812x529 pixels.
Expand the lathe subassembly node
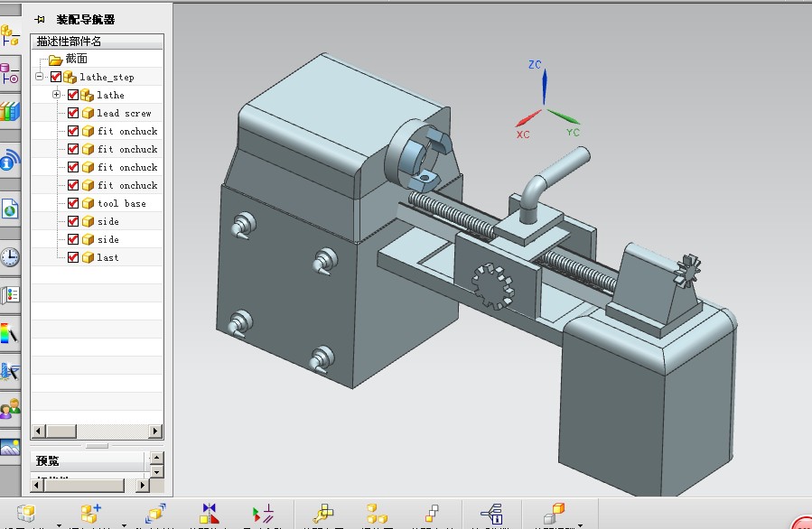point(56,95)
